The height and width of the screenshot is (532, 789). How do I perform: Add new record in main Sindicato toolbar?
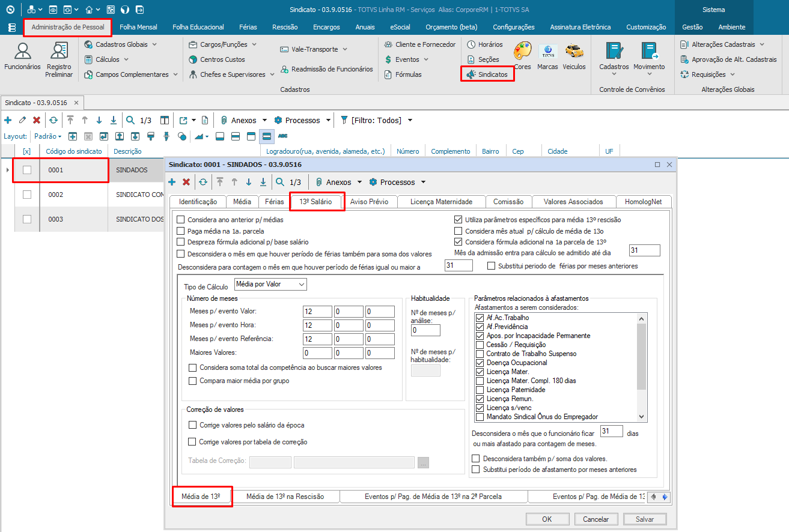pyautogui.click(x=8, y=120)
